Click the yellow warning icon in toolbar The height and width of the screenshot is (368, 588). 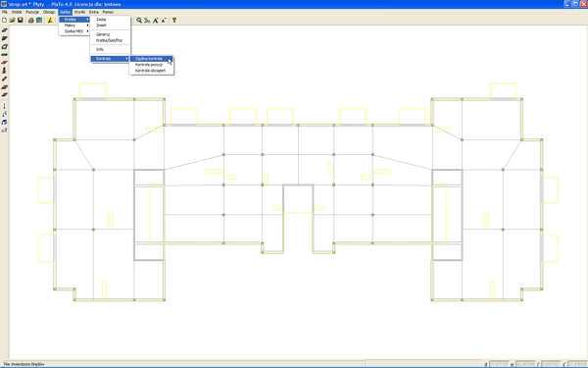(x=50, y=21)
